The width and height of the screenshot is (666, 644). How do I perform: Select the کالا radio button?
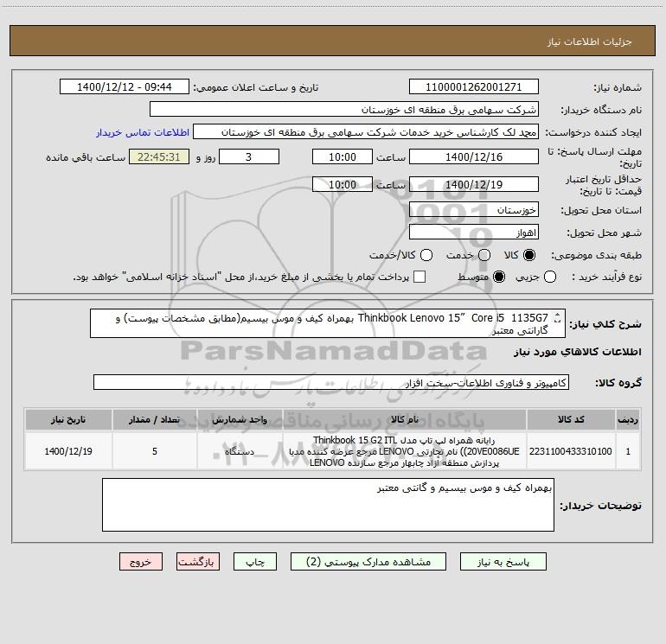(529, 255)
